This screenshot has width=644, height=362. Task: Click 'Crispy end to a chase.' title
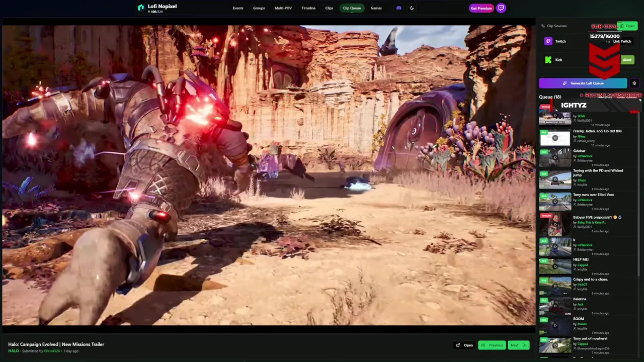591,280
